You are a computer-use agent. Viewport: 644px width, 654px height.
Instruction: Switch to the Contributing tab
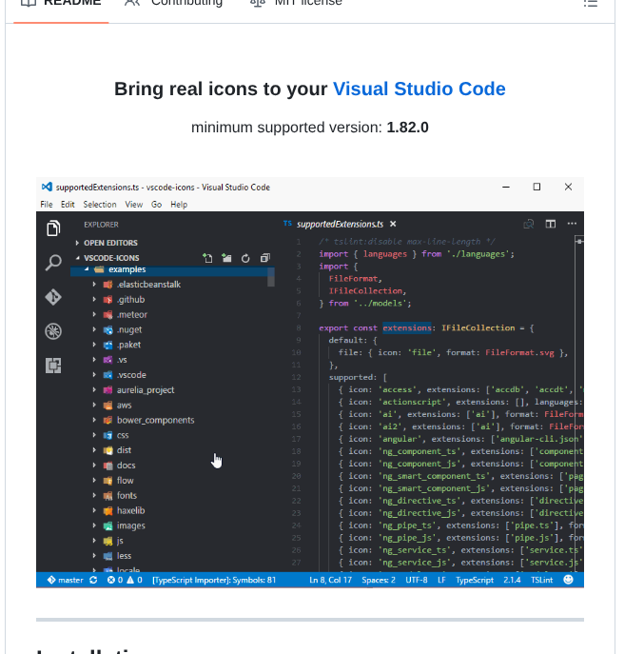[x=174, y=3]
